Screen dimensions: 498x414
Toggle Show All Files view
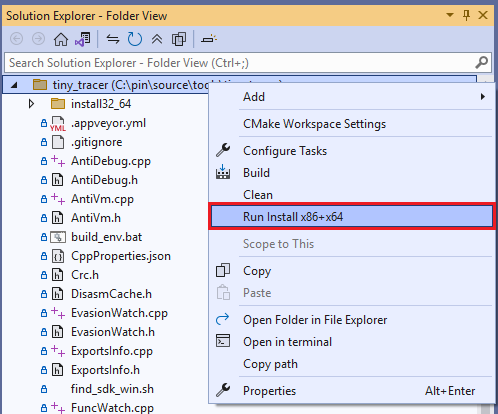pyautogui.click(x=179, y=39)
